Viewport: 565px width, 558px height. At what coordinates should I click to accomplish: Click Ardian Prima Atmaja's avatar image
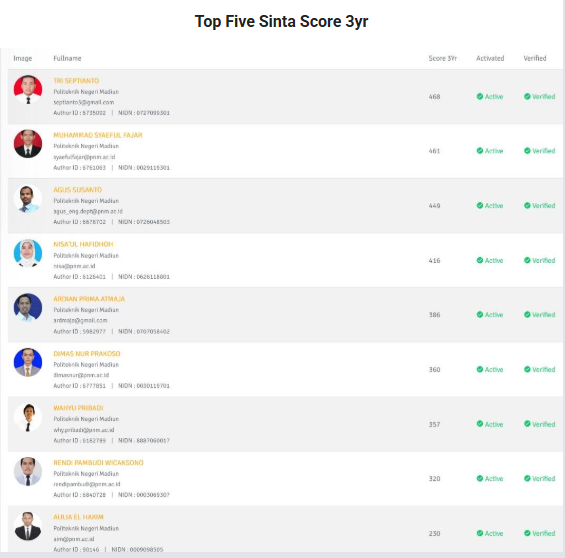(x=28, y=308)
